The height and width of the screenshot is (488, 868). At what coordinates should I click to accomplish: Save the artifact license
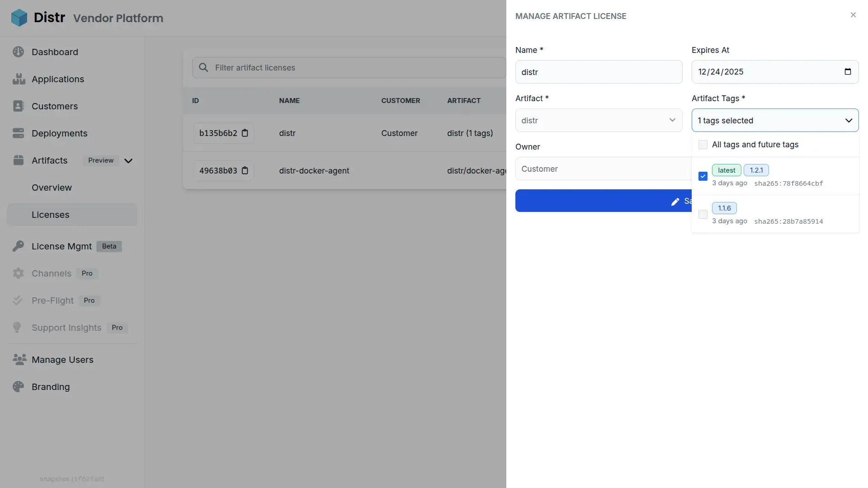pos(601,201)
